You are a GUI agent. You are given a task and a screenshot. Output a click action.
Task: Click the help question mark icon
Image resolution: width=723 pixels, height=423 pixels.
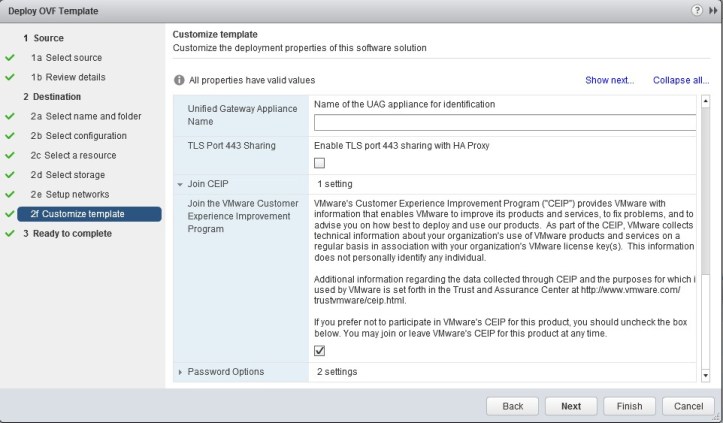tap(695, 11)
